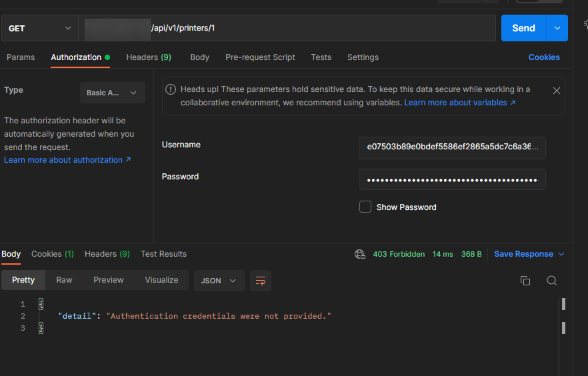The height and width of the screenshot is (376, 588).
Task: Switch to Raw response view
Action: (64, 280)
